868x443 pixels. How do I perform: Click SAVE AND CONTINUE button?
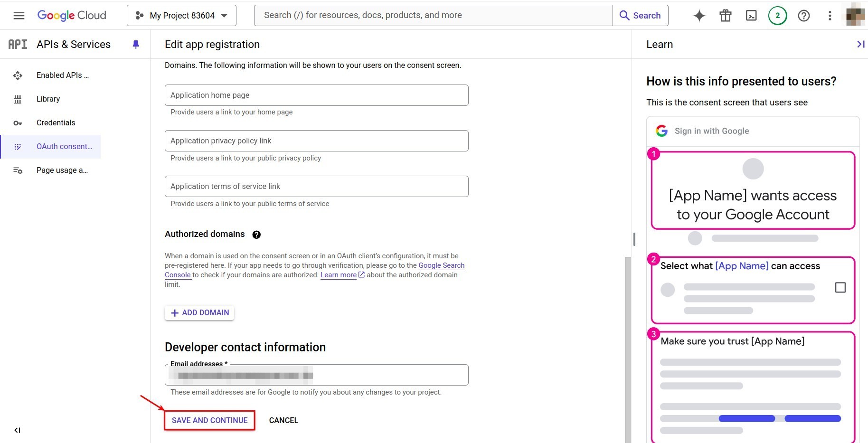(x=209, y=420)
